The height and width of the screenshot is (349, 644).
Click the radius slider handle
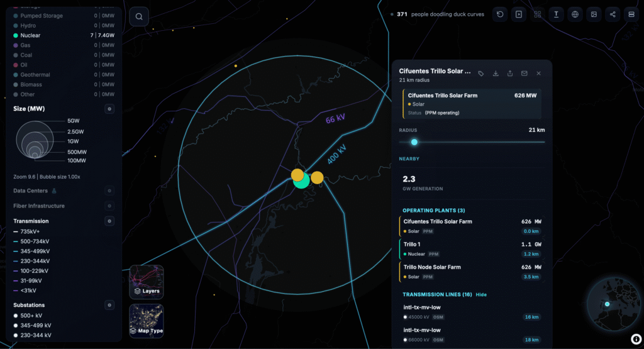(x=414, y=142)
